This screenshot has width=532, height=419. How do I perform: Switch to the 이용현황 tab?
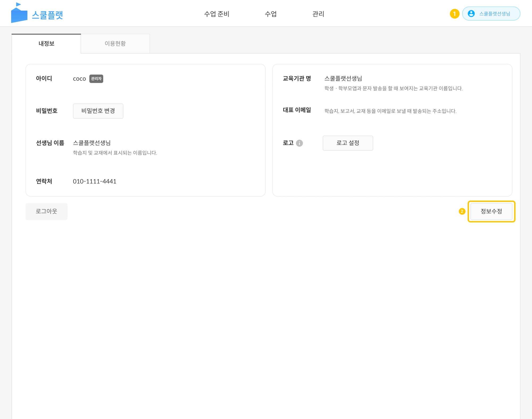tap(115, 44)
